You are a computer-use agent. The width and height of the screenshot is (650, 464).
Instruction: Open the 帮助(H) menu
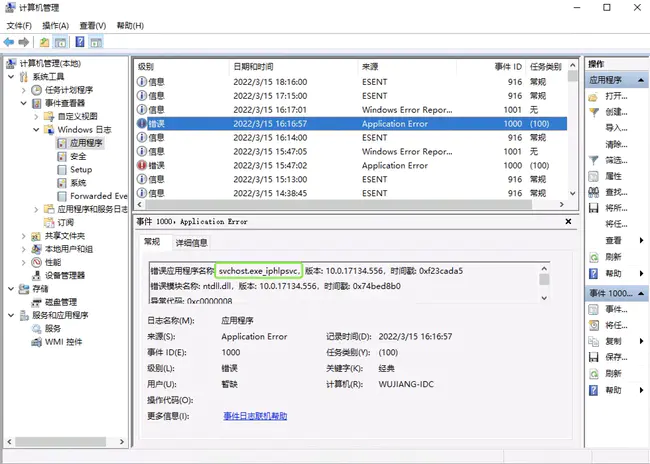130,26
